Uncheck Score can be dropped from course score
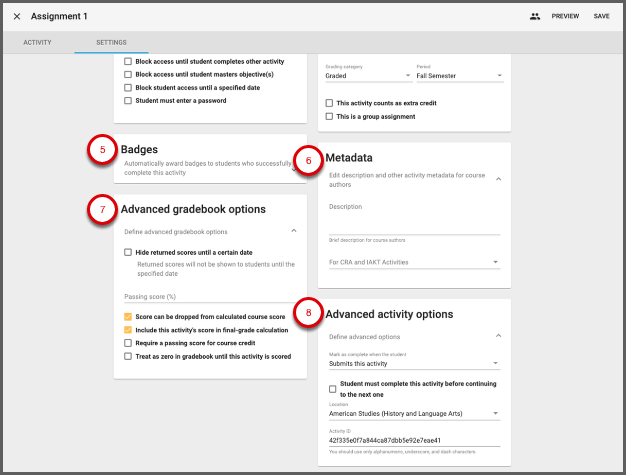Screen dimensions: 626x475 [x=128, y=316]
